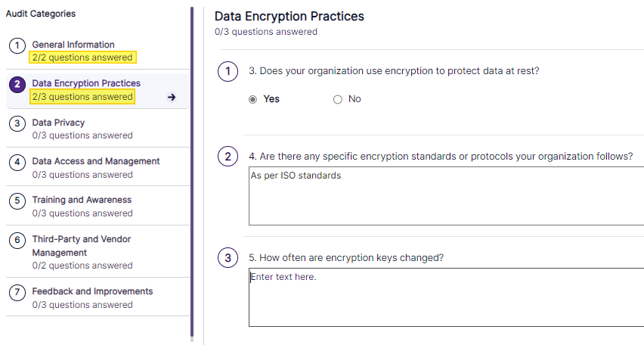
Task: Click the step 7 Feedback circle icon
Action: [x=17, y=292]
